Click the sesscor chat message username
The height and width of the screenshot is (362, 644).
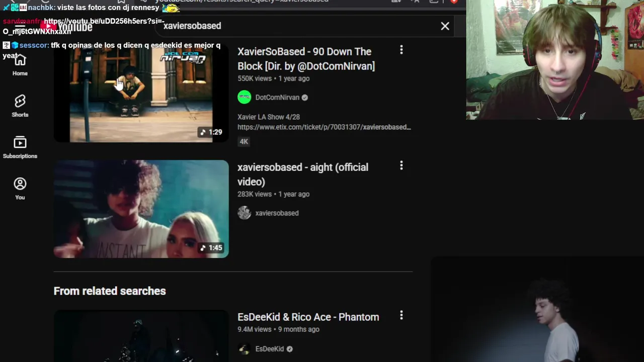pos(34,45)
